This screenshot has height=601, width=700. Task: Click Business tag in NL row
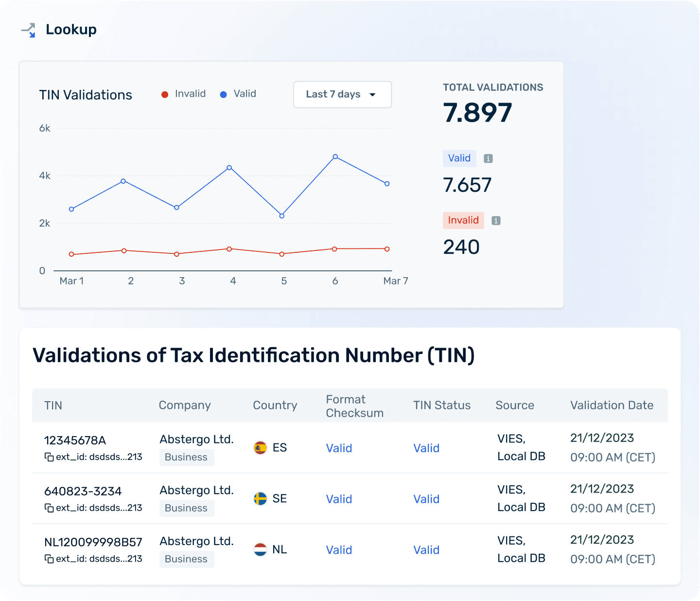tap(187, 560)
